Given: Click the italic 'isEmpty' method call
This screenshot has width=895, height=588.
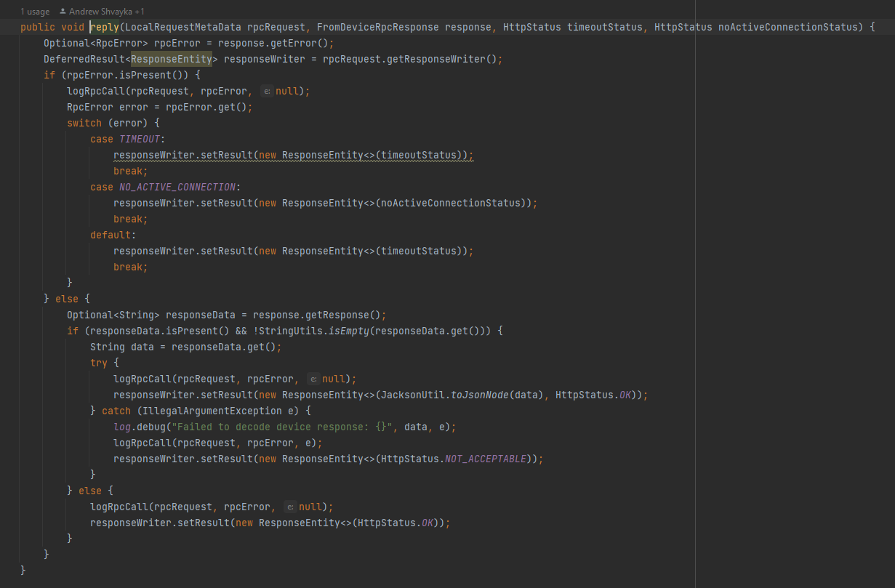Looking at the screenshot, I should click(x=349, y=331).
